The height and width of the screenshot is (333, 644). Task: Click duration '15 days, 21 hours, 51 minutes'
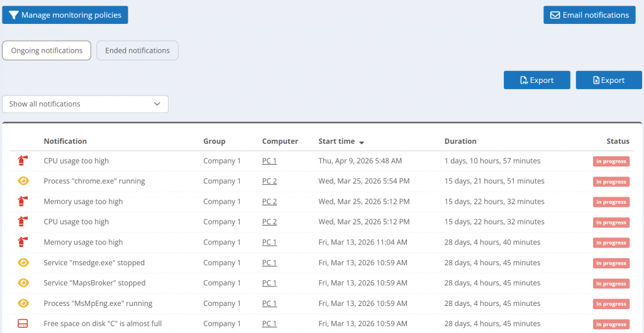tap(494, 181)
